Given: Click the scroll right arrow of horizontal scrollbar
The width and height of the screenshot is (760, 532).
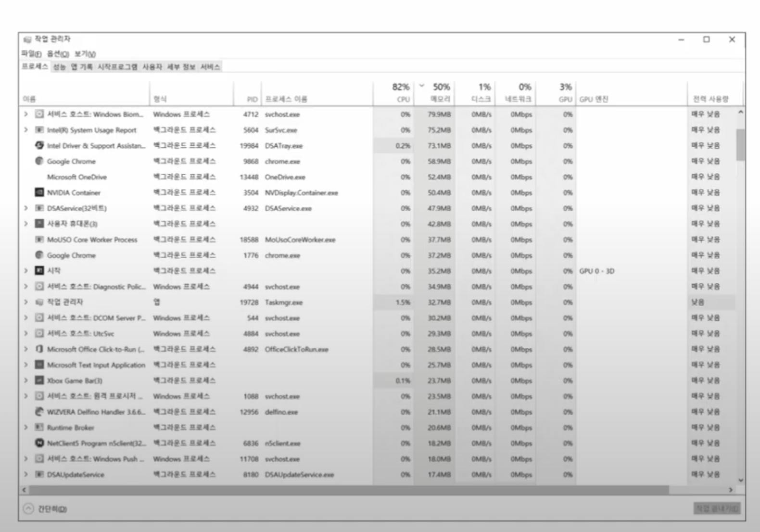Looking at the screenshot, I should click(731, 490).
